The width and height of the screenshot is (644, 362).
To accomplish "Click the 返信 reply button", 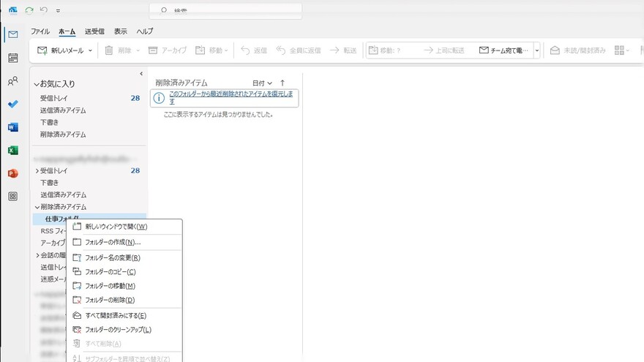I will click(254, 50).
